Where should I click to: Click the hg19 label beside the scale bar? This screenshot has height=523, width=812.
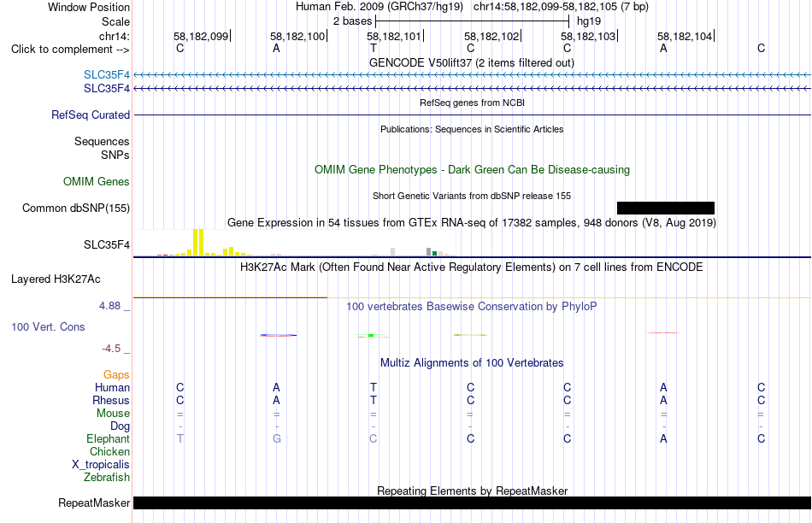(589, 21)
